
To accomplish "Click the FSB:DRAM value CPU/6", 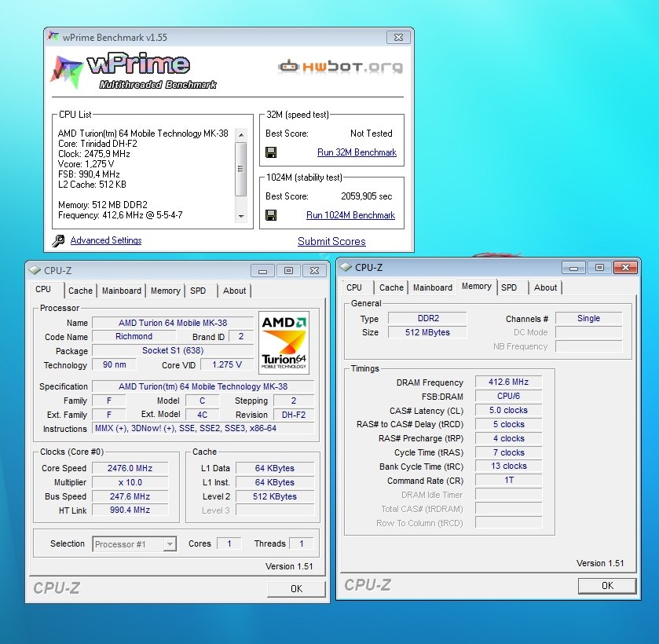I will (x=508, y=396).
